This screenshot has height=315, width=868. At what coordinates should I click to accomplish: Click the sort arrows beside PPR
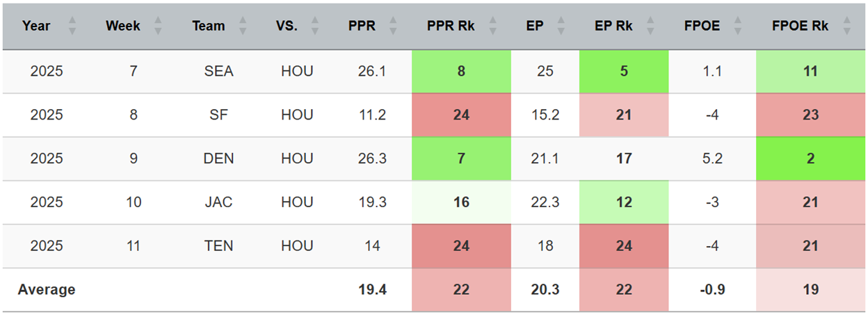(x=393, y=26)
